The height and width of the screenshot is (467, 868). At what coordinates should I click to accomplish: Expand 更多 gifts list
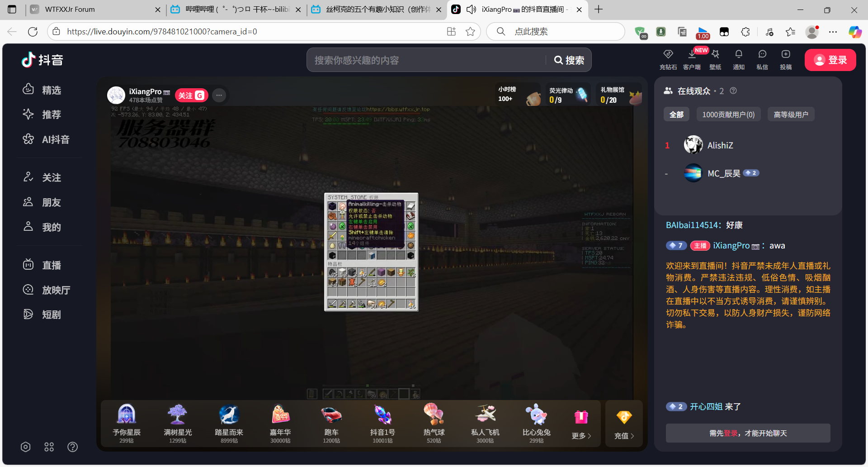point(581,425)
